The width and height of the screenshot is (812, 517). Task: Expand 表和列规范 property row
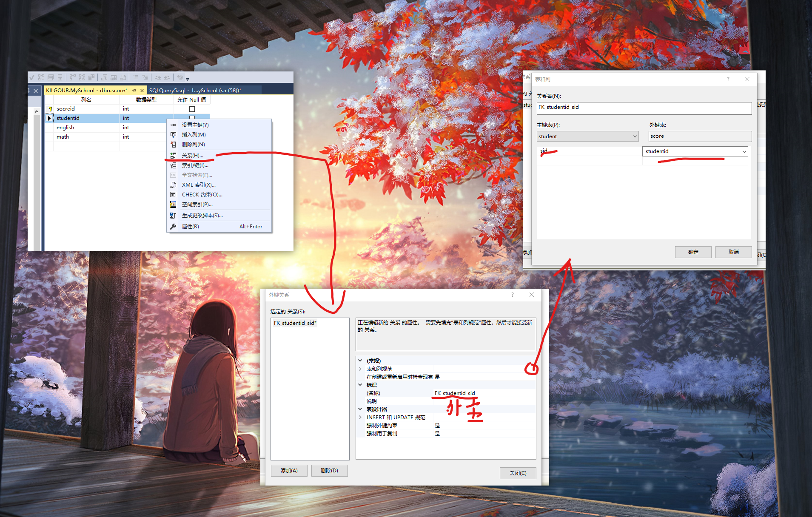pos(360,369)
